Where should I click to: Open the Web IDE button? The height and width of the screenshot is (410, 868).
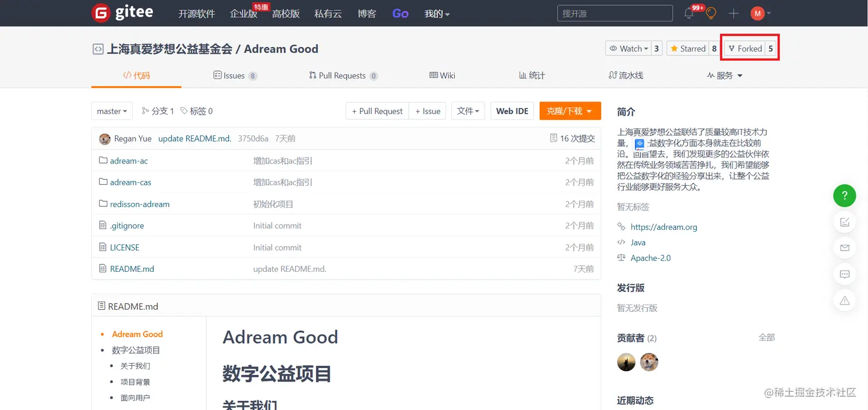click(512, 111)
